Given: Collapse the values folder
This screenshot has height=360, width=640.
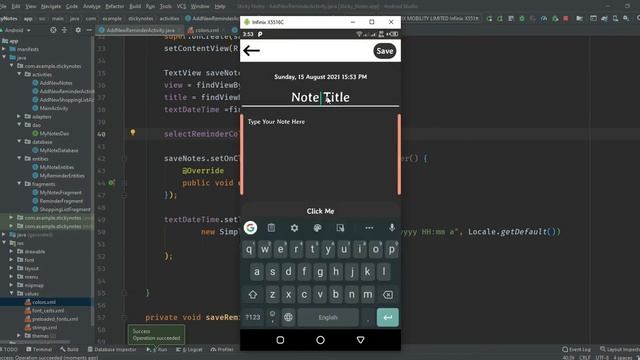Looking at the screenshot, I should click(11, 293).
